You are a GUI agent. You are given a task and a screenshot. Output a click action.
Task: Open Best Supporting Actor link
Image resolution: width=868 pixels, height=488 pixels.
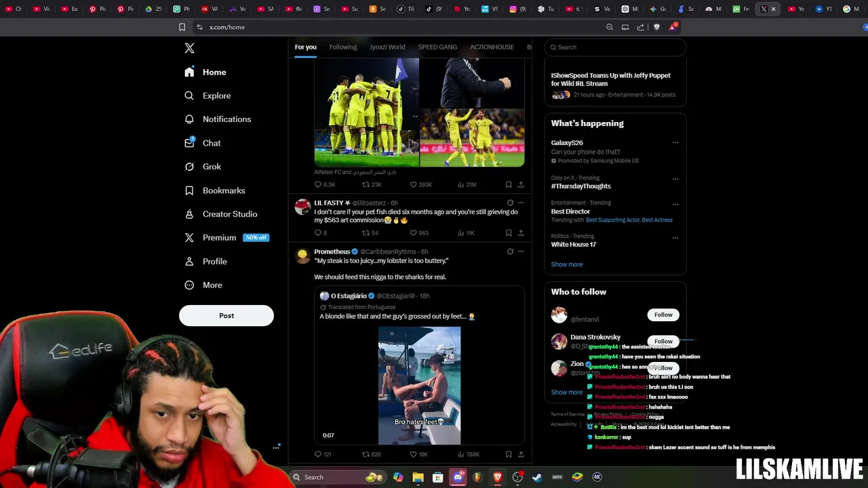tap(611, 220)
